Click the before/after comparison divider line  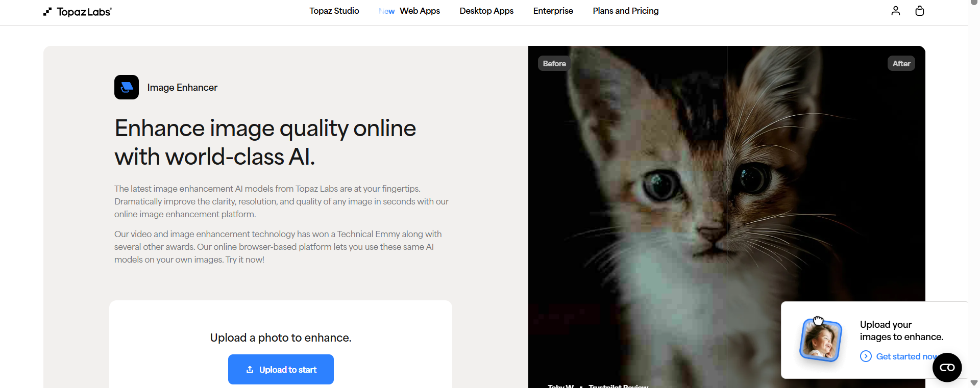[x=727, y=217]
